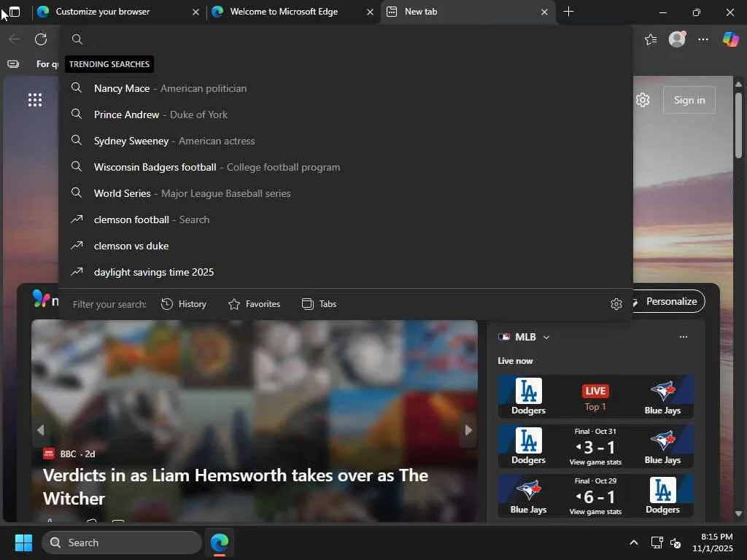This screenshot has height=560, width=747.
Task: Select clemson football search suggestion
Action: (x=346, y=219)
